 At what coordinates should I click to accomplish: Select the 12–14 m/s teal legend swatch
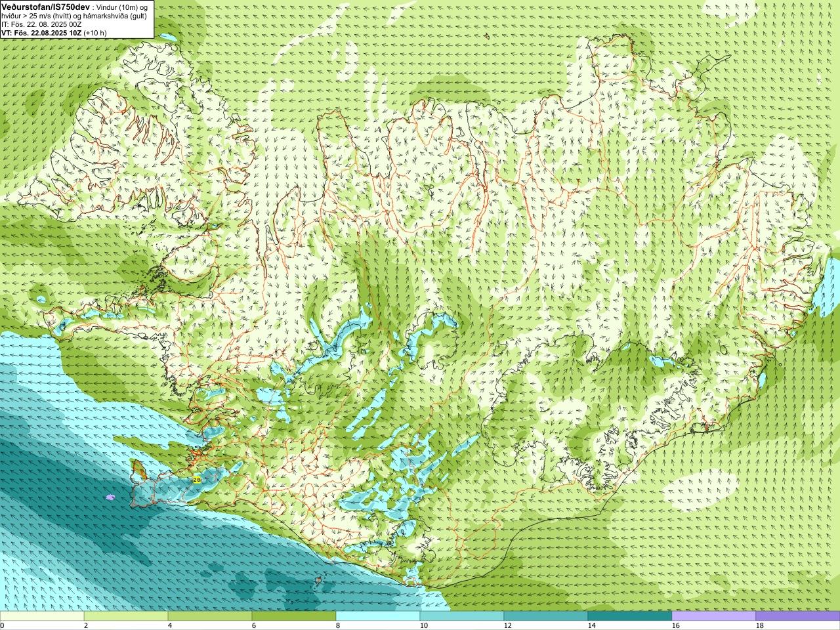click(x=546, y=616)
